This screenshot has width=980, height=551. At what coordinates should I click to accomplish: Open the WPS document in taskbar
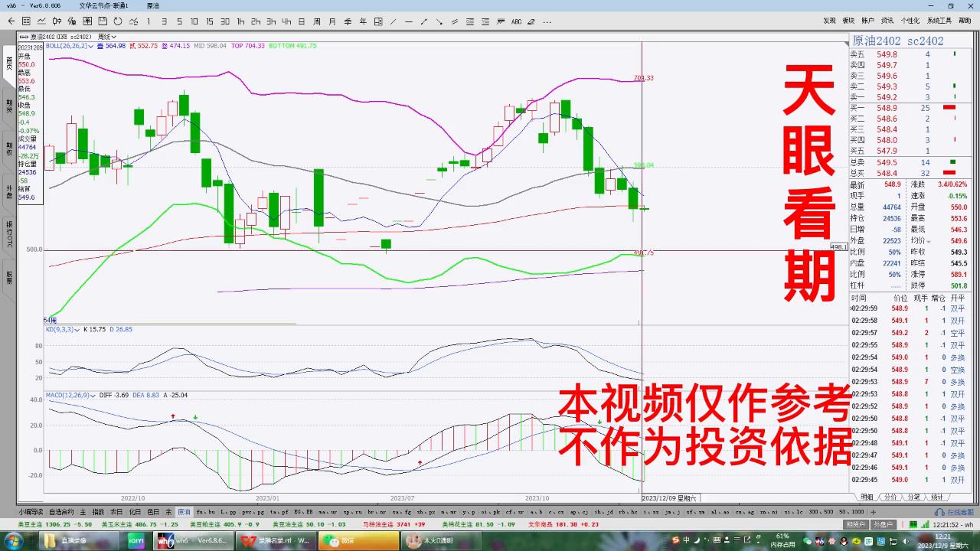(x=275, y=541)
